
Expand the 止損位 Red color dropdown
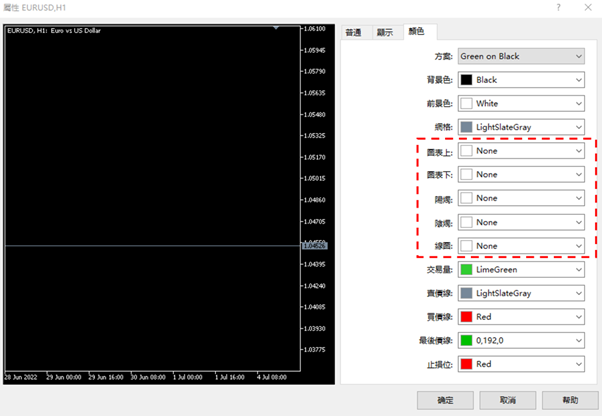[x=520, y=365]
